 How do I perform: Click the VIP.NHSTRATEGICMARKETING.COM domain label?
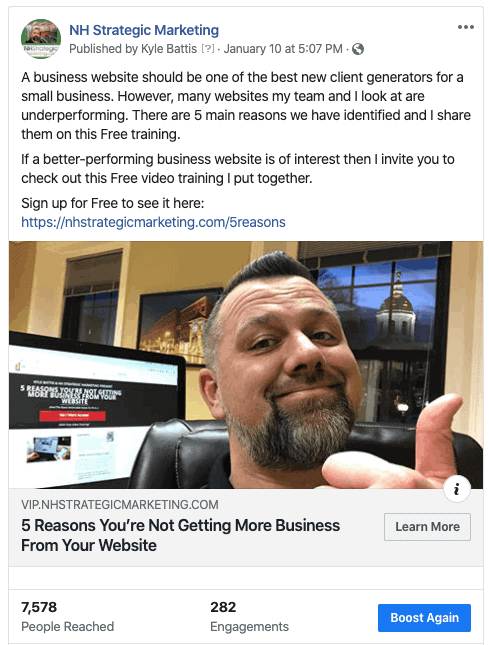point(120,504)
